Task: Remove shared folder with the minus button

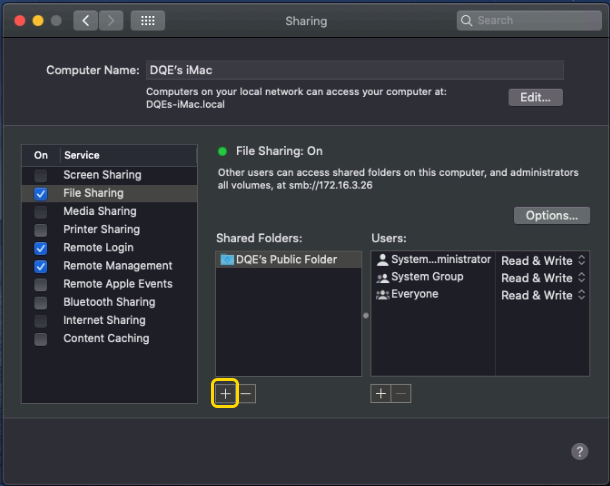Action: click(x=246, y=394)
